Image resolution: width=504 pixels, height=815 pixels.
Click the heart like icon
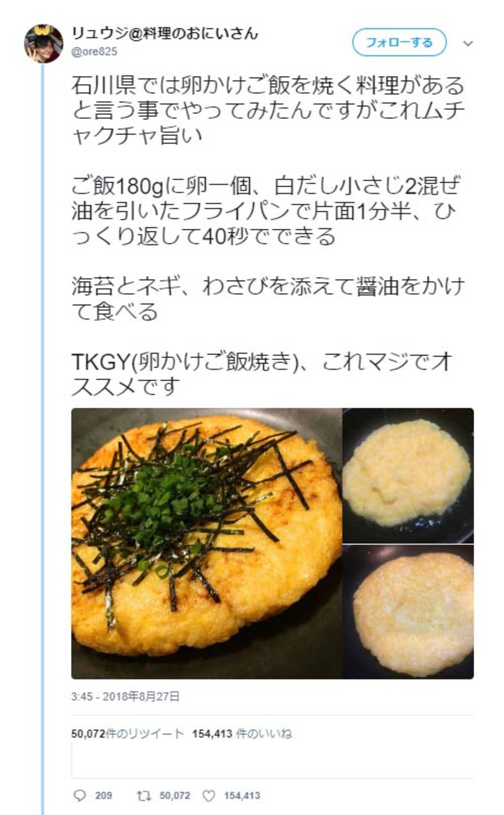tap(209, 795)
